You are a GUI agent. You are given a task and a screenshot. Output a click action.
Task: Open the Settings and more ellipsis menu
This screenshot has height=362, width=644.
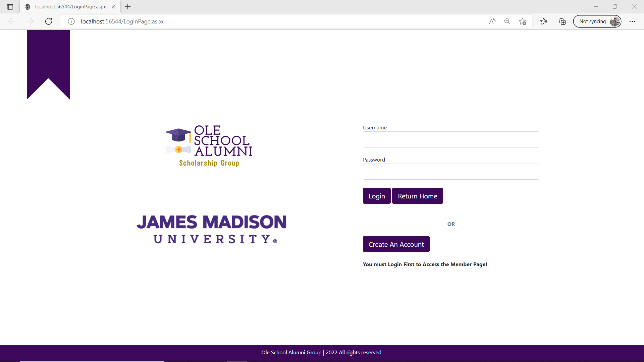[632, 21]
